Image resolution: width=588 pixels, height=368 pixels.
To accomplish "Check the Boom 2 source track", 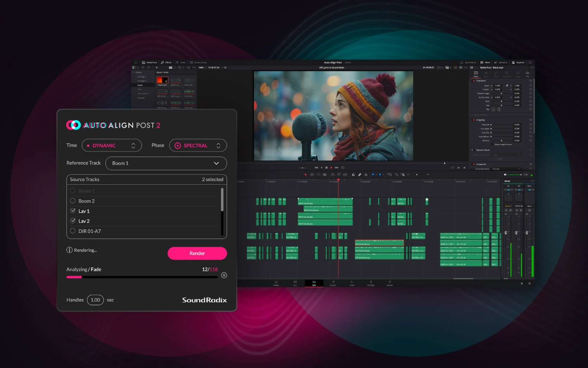I will click(73, 201).
